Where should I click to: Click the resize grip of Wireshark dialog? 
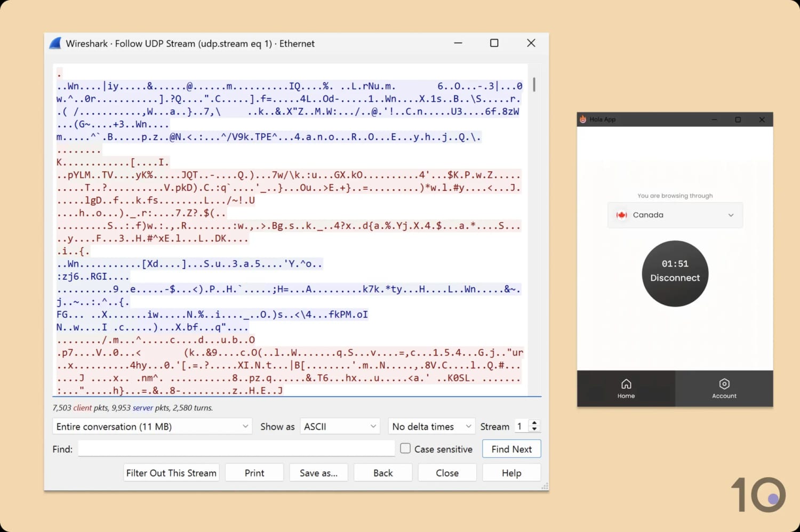pyautogui.click(x=545, y=486)
